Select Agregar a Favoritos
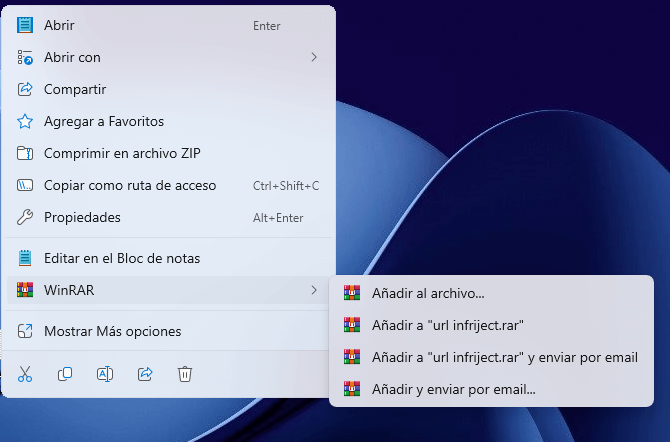Image resolution: width=670 pixels, height=442 pixels. (168, 121)
